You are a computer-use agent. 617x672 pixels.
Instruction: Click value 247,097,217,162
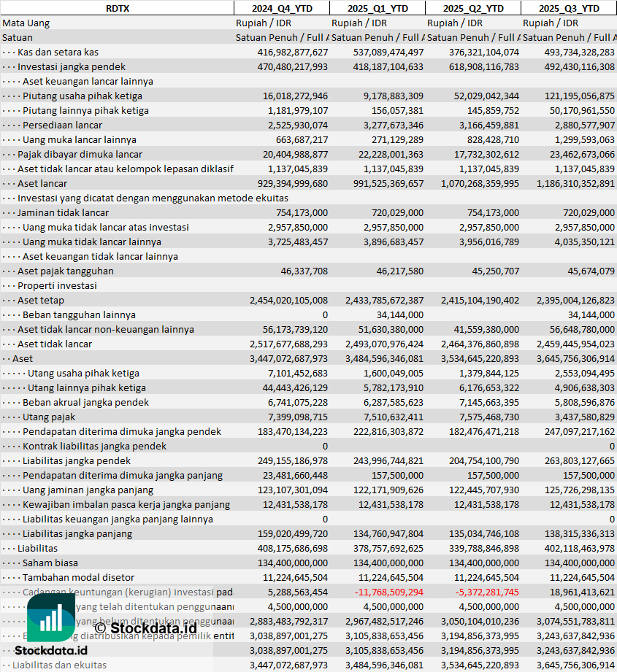(579, 431)
